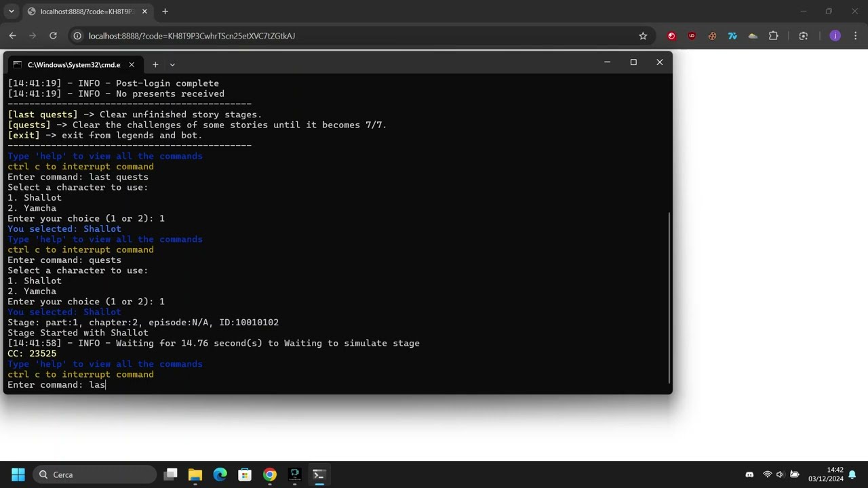
Task: Open the Wi-Fi network tray icon
Action: (768, 474)
